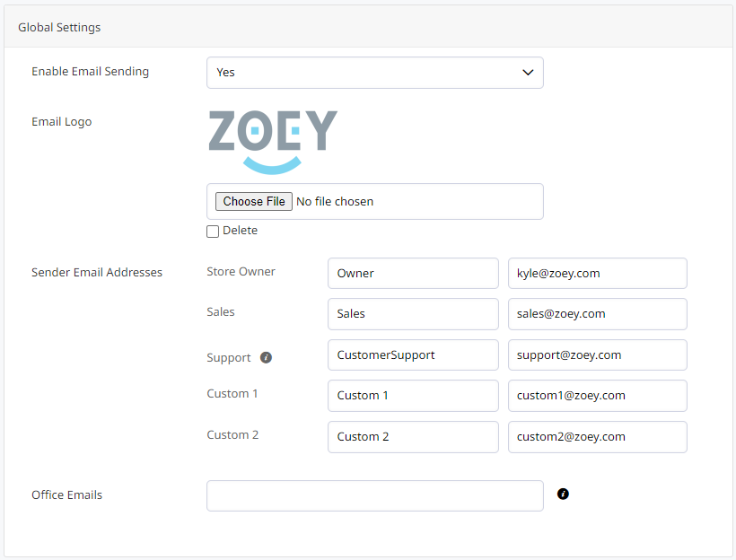Click the Email Logo label
Image resolution: width=736 pixels, height=560 pixels.
(62, 122)
